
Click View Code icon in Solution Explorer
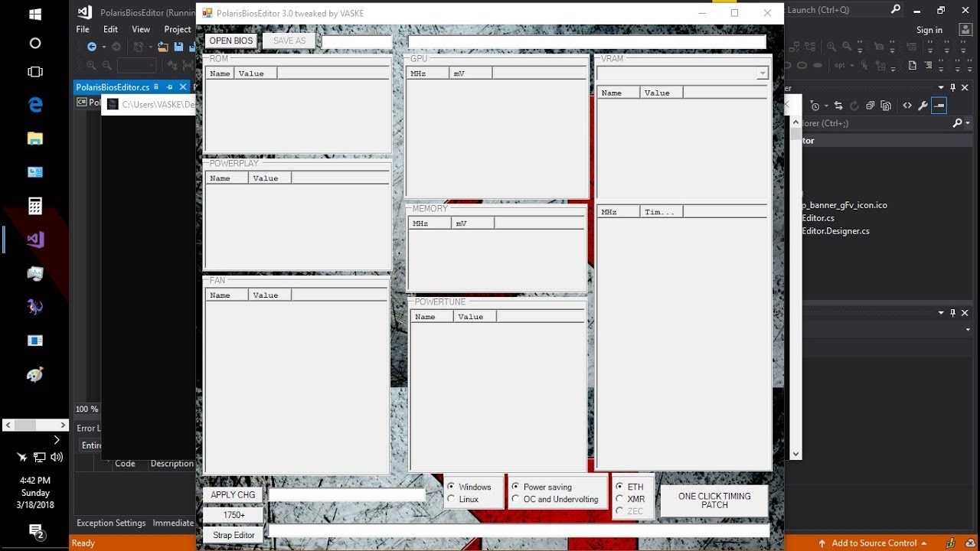click(907, 106)
